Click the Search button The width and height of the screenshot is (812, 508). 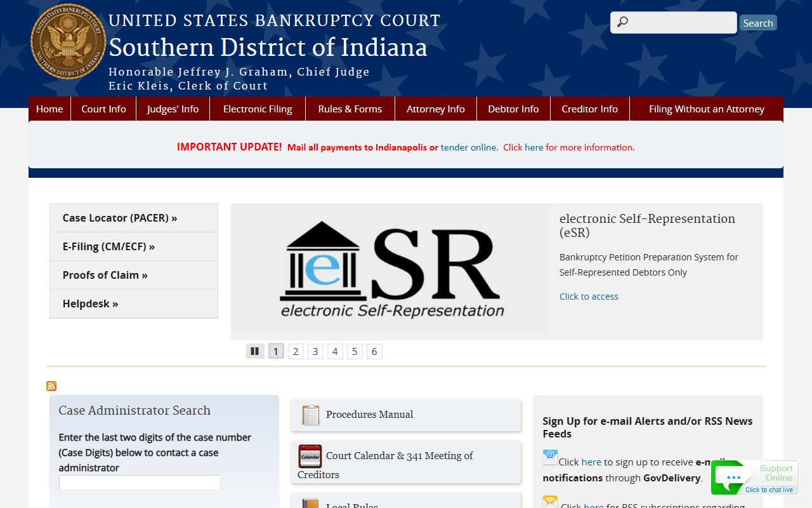pyautogui.click(x=758, y=23)
